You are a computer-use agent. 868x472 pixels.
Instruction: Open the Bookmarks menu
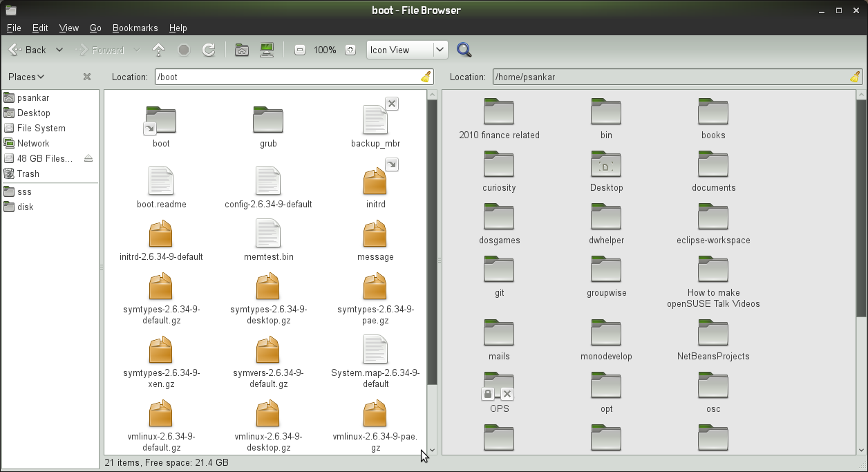pos(135,28)
